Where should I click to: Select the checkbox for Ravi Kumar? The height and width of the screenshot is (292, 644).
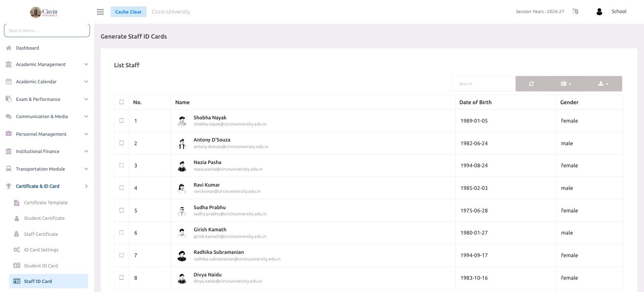click(x=122, y=188)
